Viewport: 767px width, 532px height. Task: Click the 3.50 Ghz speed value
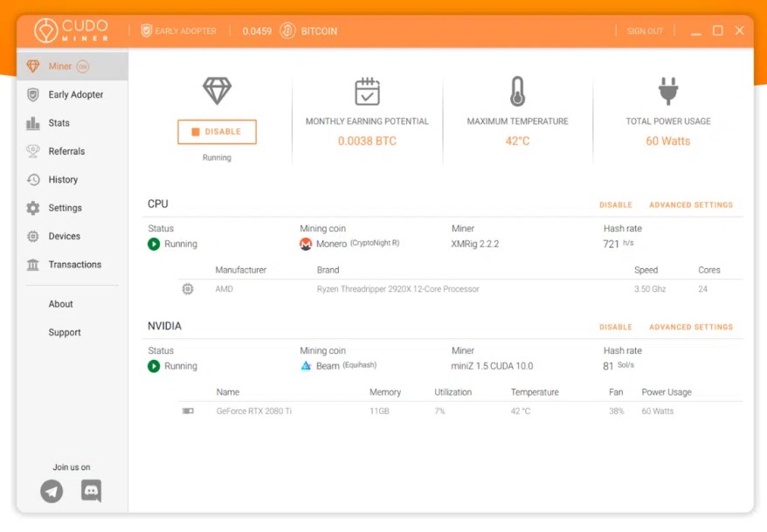click(x=650, y=289)
